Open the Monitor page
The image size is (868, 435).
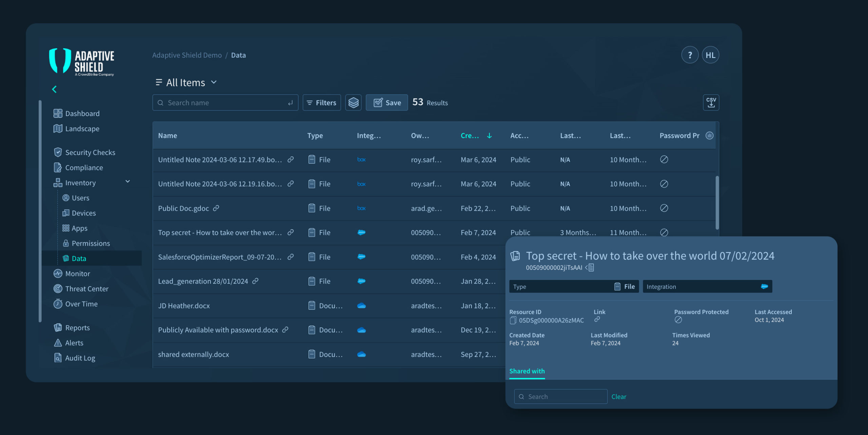(72, 274)
